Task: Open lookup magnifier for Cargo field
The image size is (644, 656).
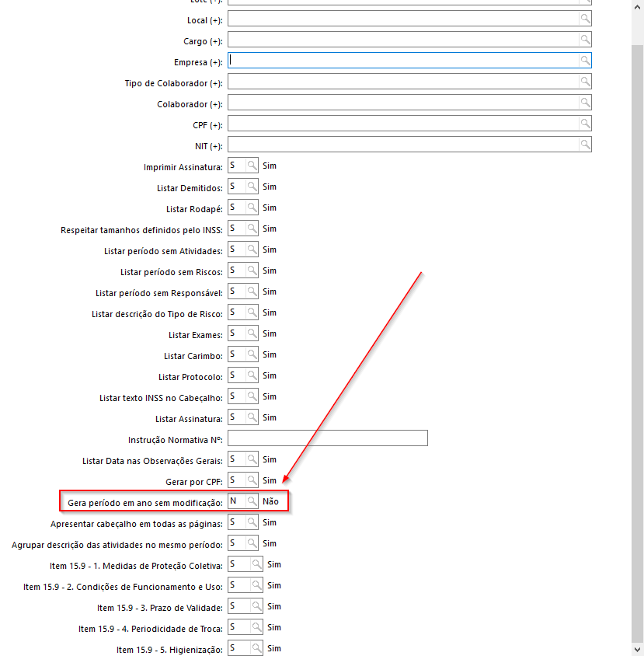Action: pos(584,40)
